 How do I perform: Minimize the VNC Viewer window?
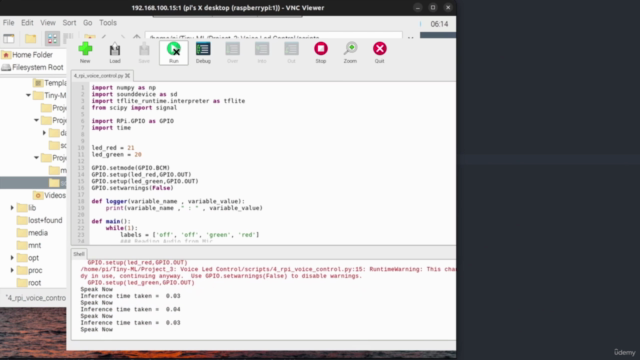(x=418, y=7)
